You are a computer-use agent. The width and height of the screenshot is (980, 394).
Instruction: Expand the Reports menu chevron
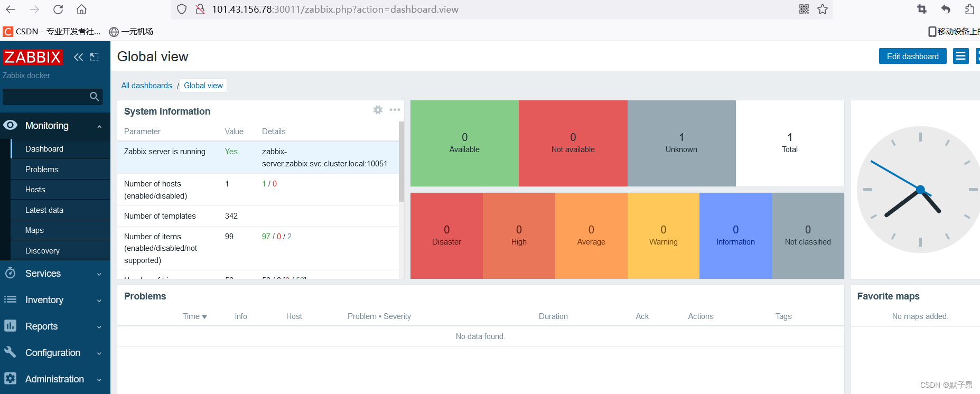pyautogui.click(x=99, y=327)
